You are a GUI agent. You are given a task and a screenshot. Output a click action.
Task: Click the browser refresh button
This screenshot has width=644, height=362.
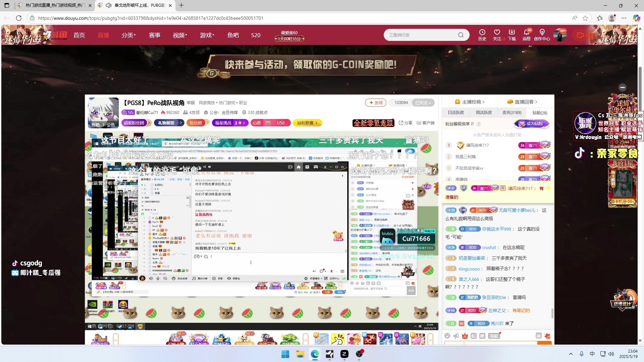point(19,18)
